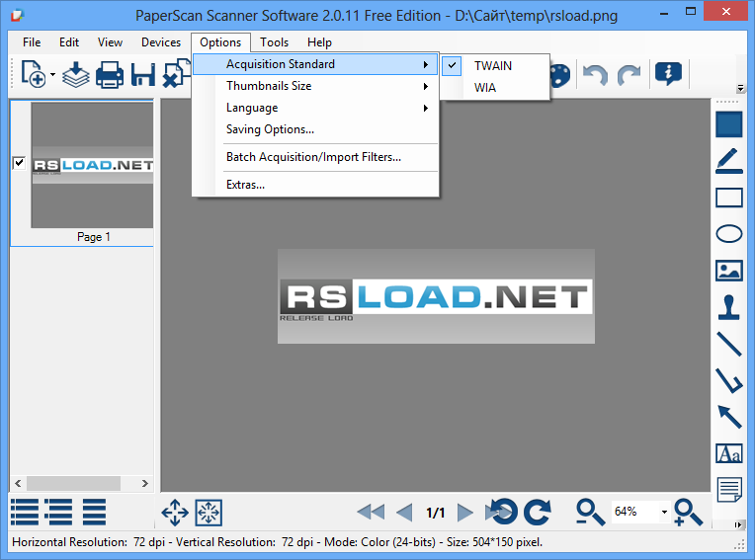755x560 pixels.
Task: Click the import stack download icon
Action: [75, 75]
